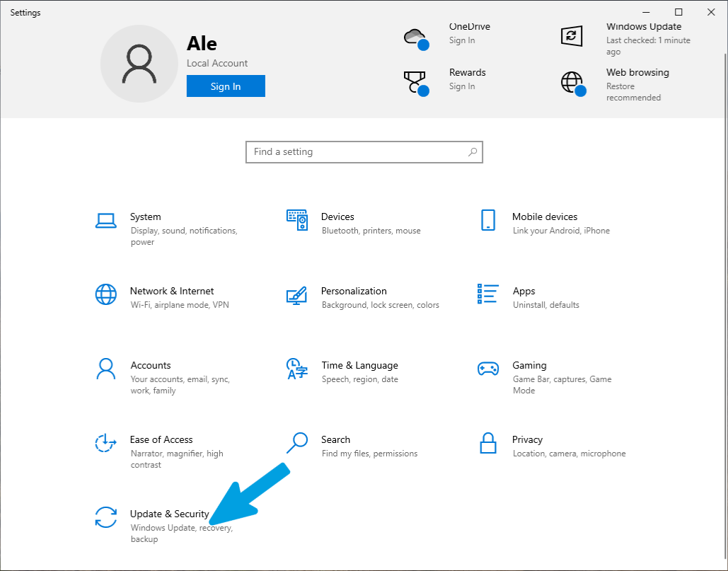The height and width of the screenshot is (571, 728).
Task: Select the Privacy padlock icon
Action: [x=488, y=443]
